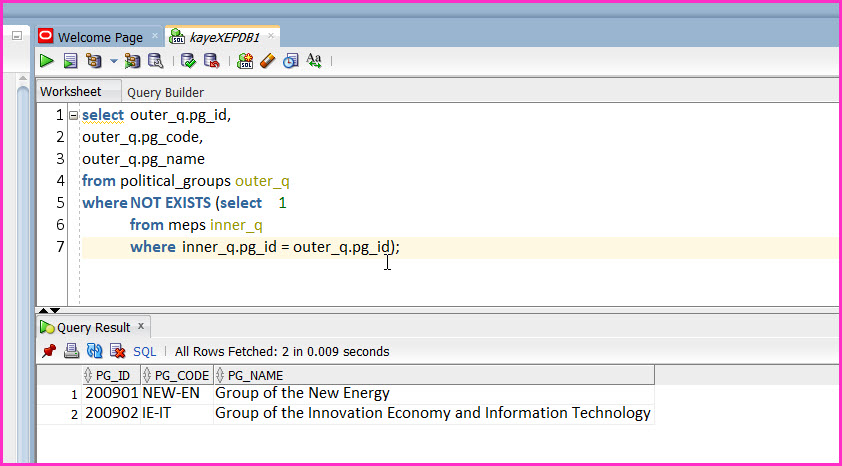Image resolution: width=842 pixels, height=466 pixels.
Task: Click the delete row red X icon
Action: [118, 352]
